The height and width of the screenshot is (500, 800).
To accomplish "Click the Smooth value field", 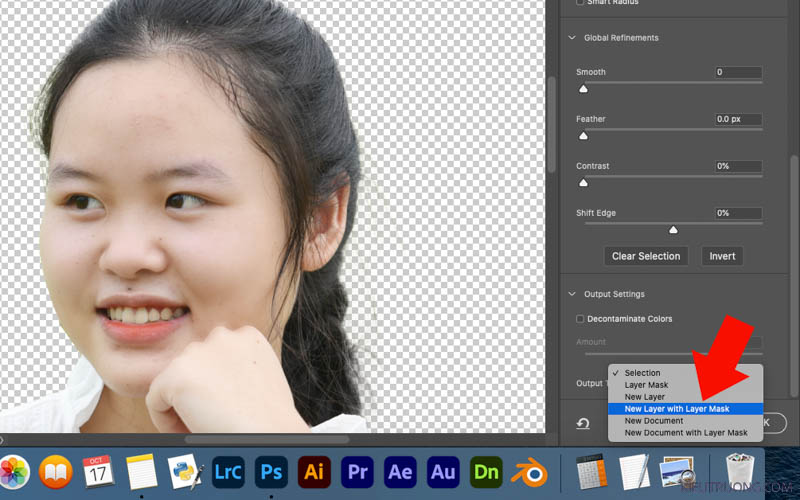I will (x=738, y=72).
